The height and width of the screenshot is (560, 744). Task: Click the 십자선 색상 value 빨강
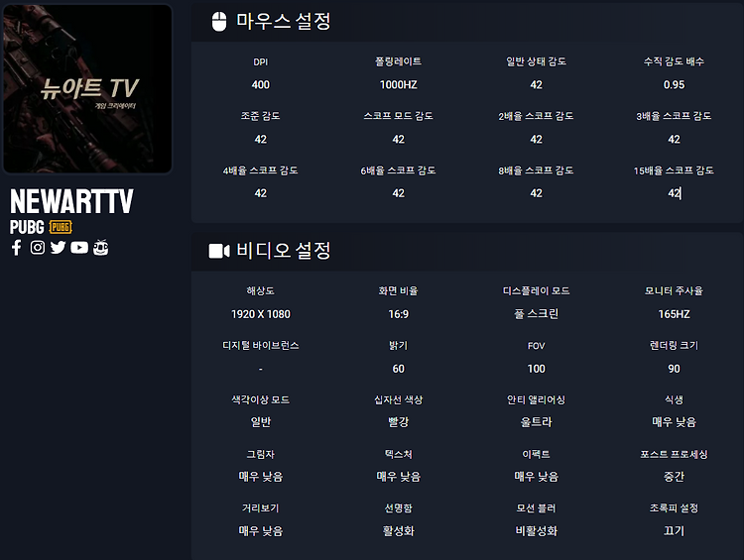(x=399, y=422)
